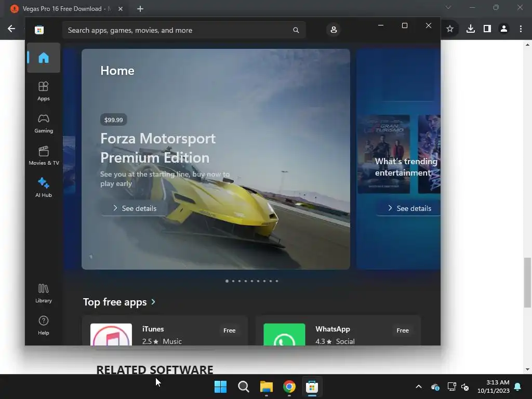The width and height of the screenshot is (532, 399).
Task: Click the Free button for iTunes
Action: point(229,330)
